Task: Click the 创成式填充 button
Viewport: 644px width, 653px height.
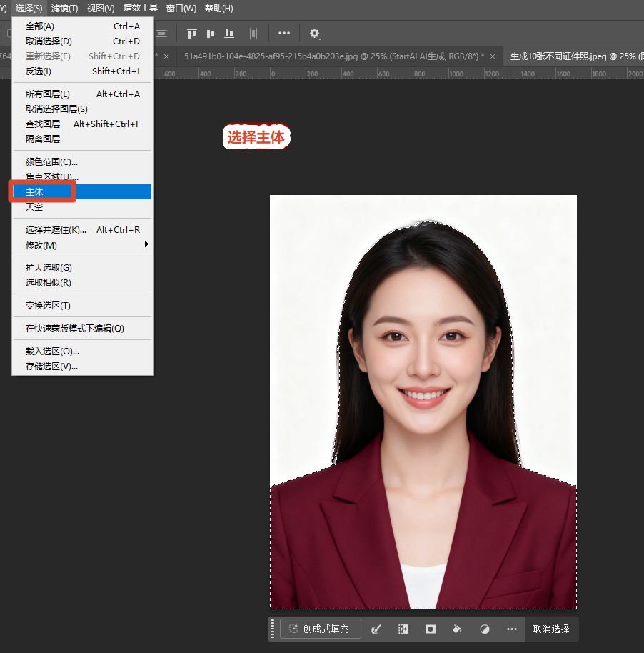Action: [320, 629]
